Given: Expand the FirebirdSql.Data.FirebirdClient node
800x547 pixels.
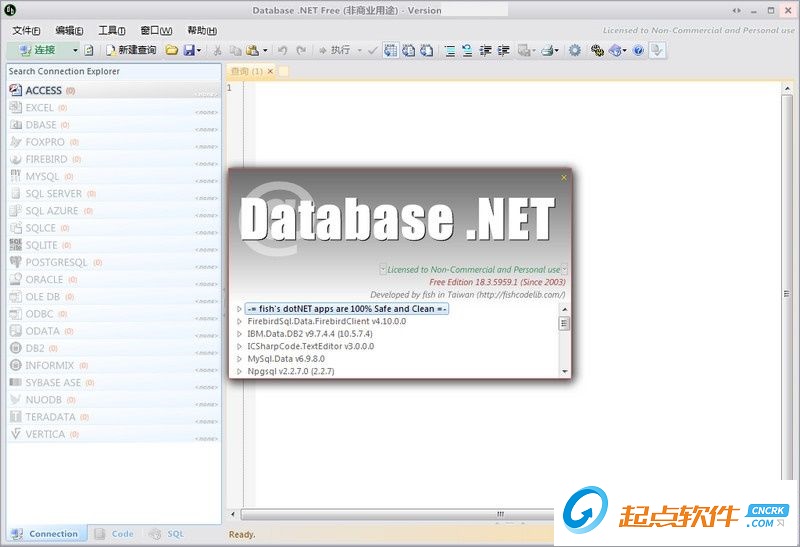Looking at the screenshot, I should point(239,321).
